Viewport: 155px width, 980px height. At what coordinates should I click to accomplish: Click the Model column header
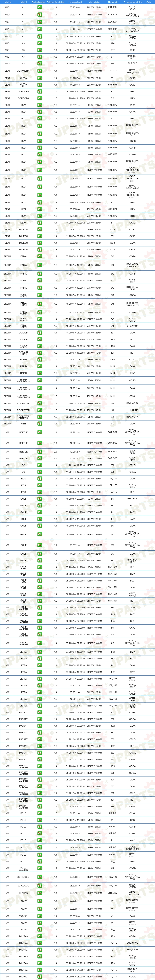[x=24, y=2]
